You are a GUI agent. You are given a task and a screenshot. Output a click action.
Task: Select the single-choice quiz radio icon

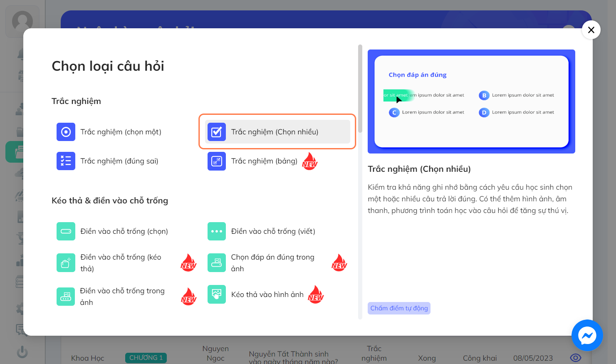tap(66, 132)
